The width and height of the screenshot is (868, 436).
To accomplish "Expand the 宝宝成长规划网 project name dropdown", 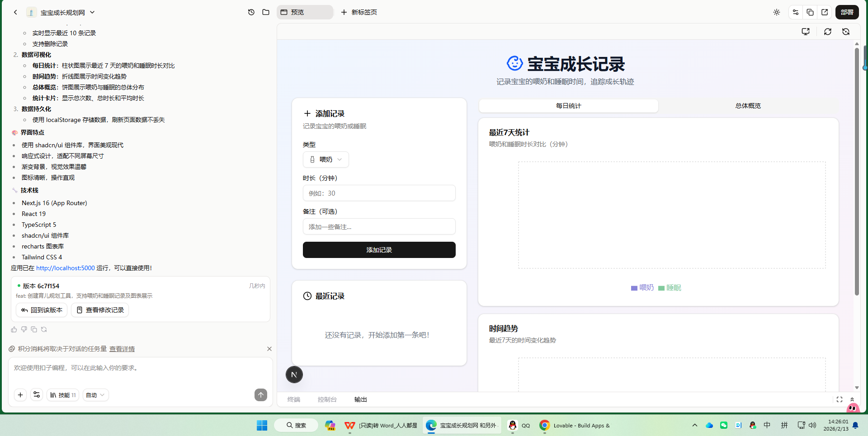I will click(92, 12).
